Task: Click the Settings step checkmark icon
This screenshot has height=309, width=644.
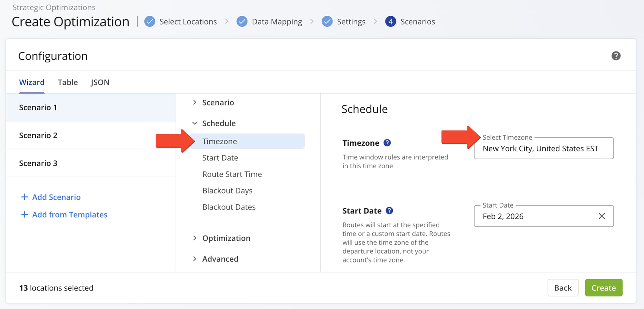Action: tap(327, 22)
